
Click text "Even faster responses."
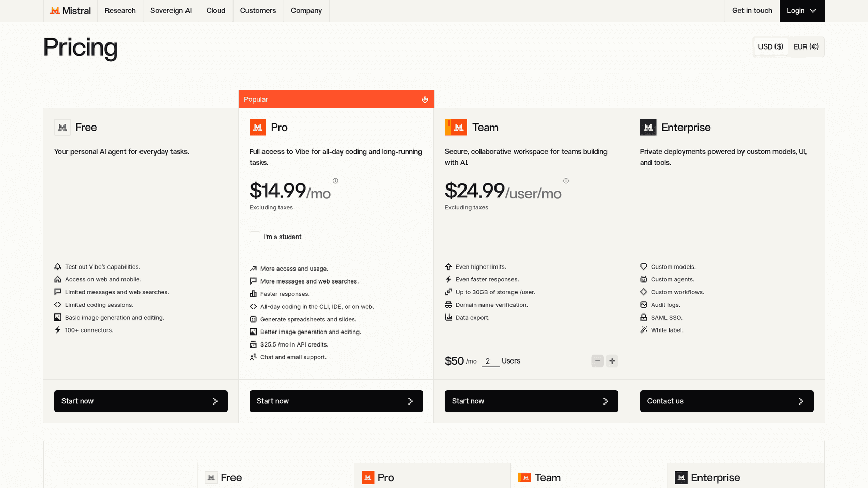point(487,279)
